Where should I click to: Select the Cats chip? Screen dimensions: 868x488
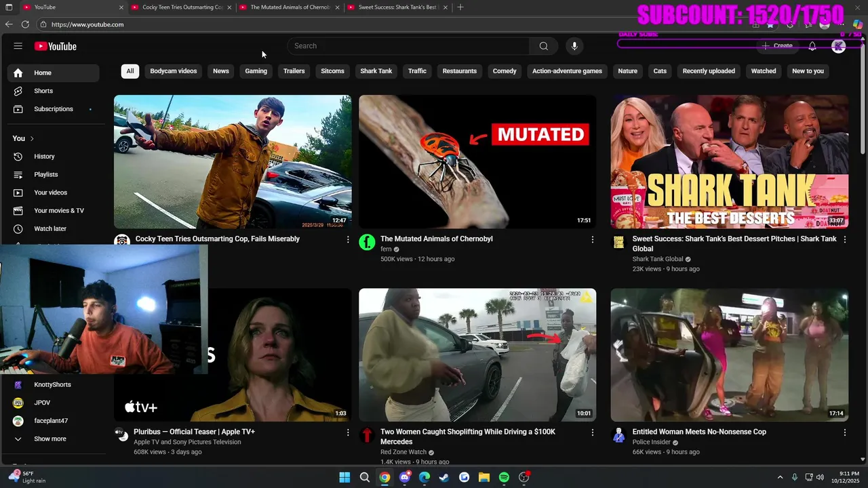[x=660, y=71]
